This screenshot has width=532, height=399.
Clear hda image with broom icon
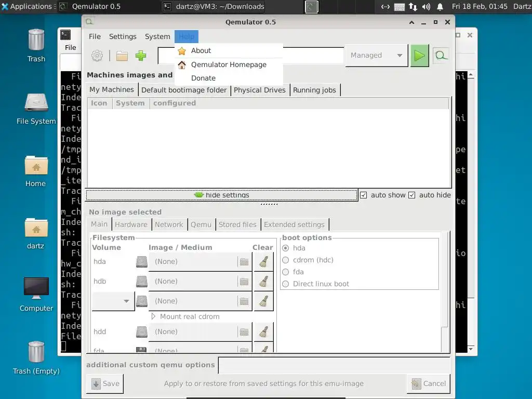tap(263, 262)
